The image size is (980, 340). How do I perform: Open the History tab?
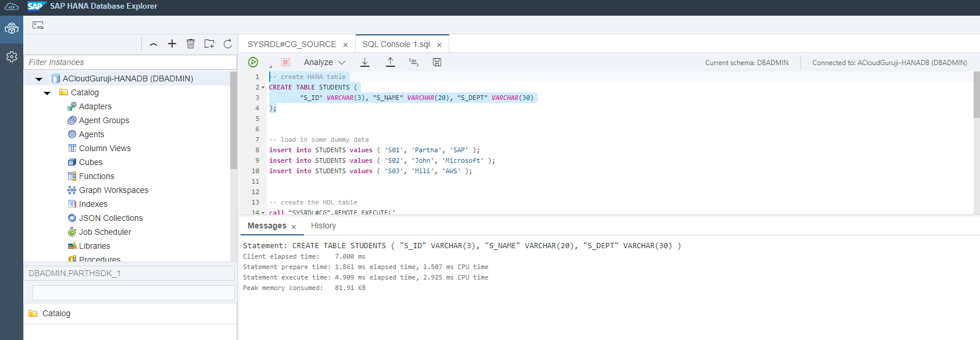(x=323, y=226)
